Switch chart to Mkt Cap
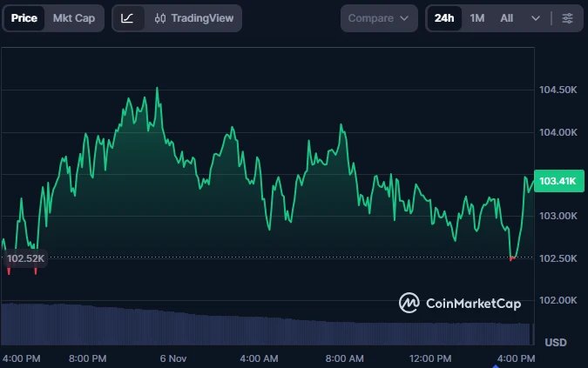The height and width of the screenshot is (368, 588). pyautogui.click(x=74, y=18)
